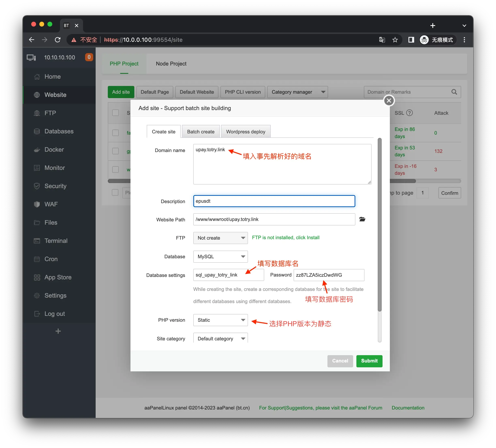Close the Add site dialog
Screen dimensions: 496x448
tap(389, 100)
